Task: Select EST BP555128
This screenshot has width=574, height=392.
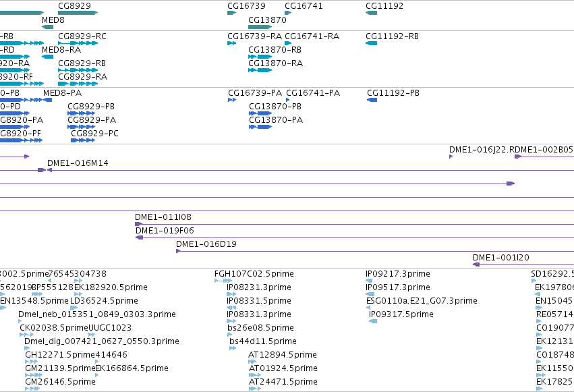Action: pos(37,294)
